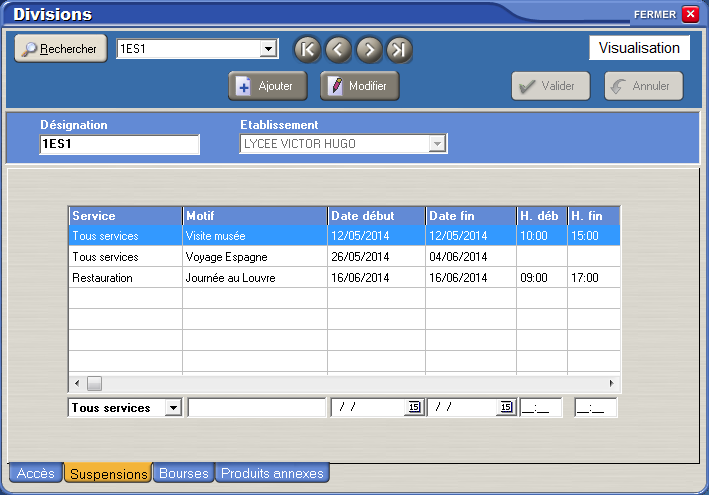Open the Etablissement LYCEE VICTOR HUGO dropdown
The width and height of the screenshot is (709, 495).
coord(437,144)
